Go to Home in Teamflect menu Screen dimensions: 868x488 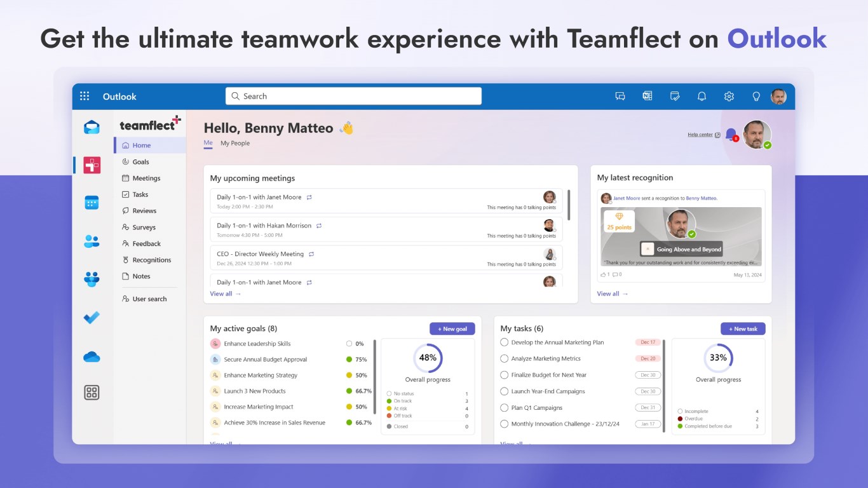point(150,146)
